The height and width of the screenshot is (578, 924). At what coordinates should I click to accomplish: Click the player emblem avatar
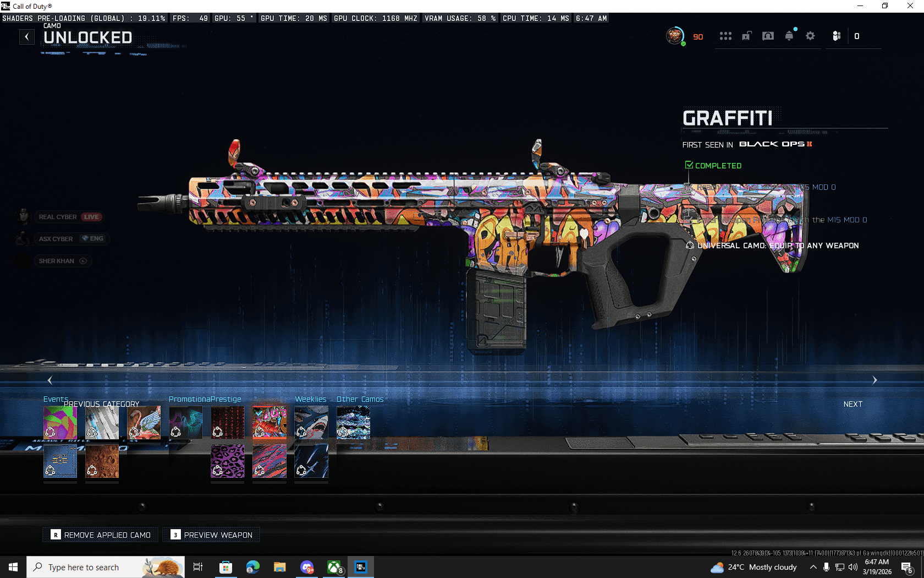675,36
